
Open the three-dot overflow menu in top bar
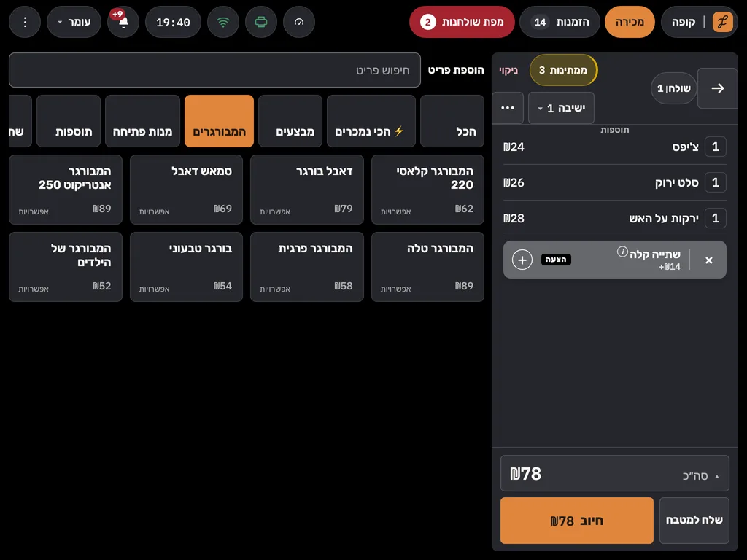25,22
